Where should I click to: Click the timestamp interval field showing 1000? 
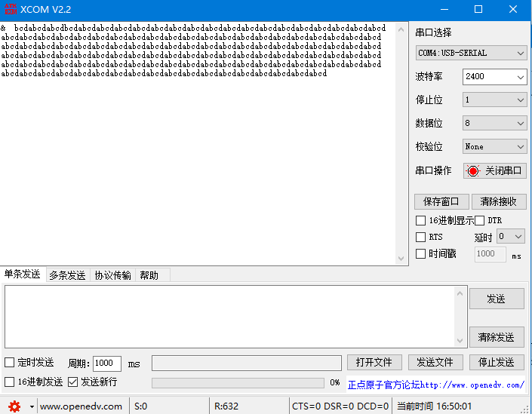(x=490, y=254)
